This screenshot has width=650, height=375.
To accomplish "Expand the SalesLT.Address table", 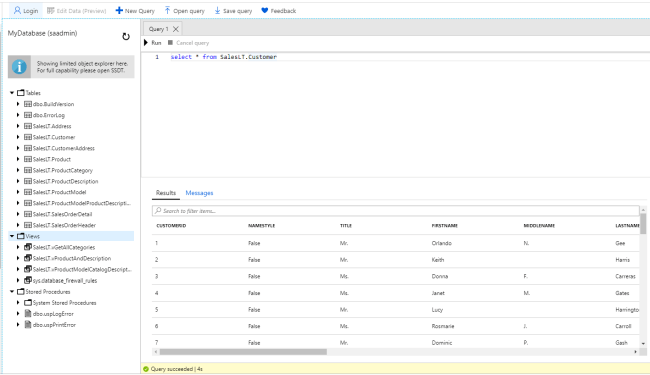I will click(18, 126).
